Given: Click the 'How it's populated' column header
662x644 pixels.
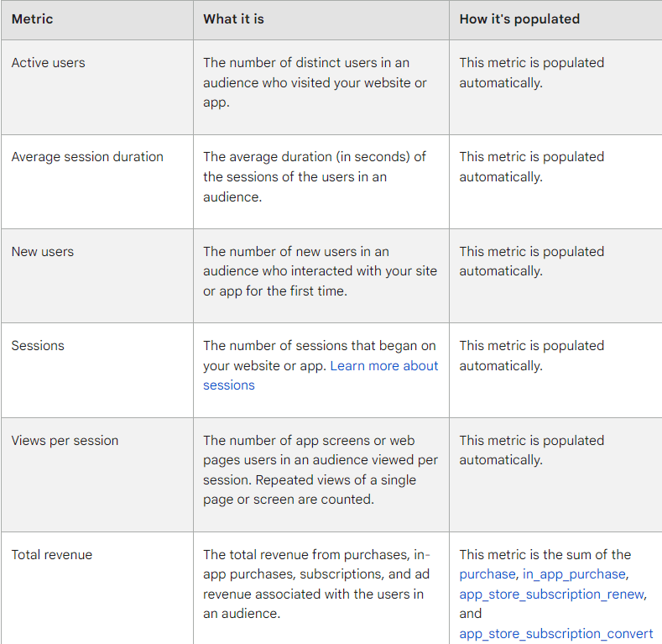Looking at the screenshot, I should pos(519,18).
